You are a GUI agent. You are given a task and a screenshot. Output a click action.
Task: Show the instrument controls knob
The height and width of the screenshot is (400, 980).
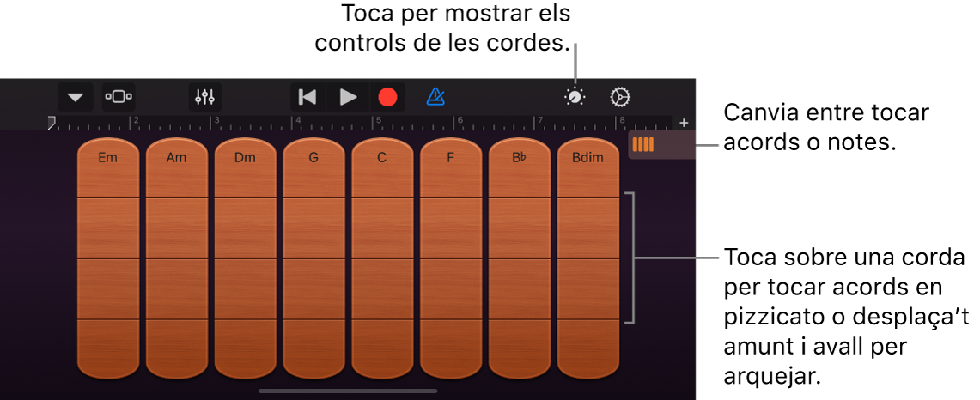575,97
